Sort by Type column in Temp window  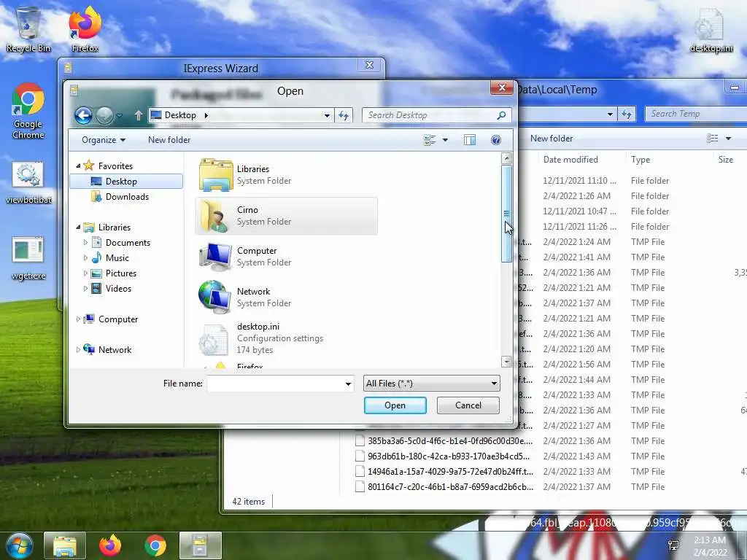[640, 160]
